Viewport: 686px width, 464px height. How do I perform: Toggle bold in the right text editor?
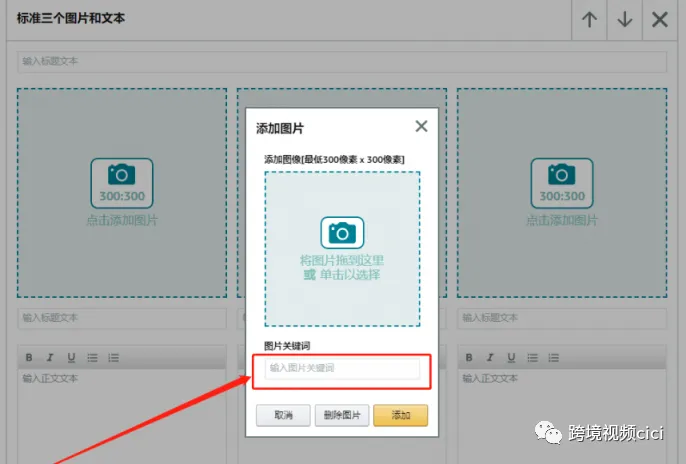click(x=469, y=358)
